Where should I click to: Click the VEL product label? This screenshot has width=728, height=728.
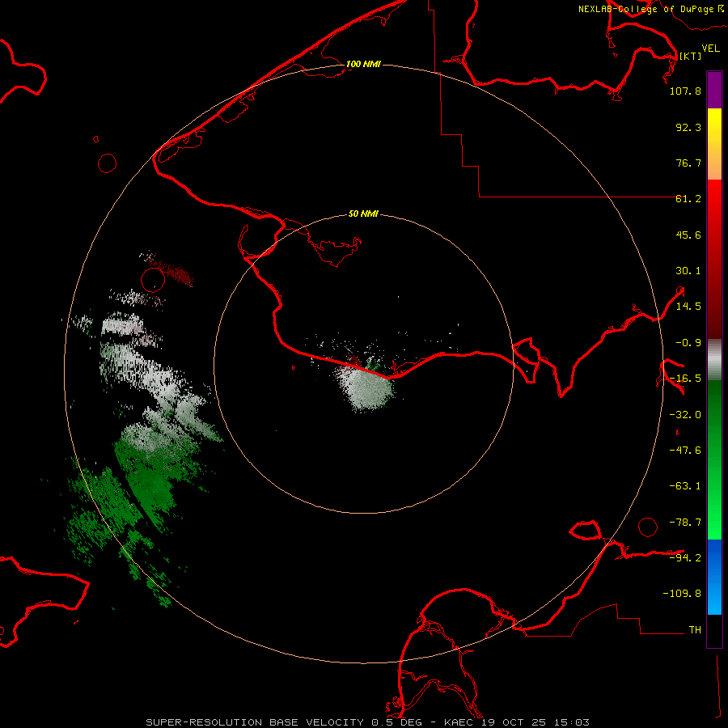pos(710,49)
